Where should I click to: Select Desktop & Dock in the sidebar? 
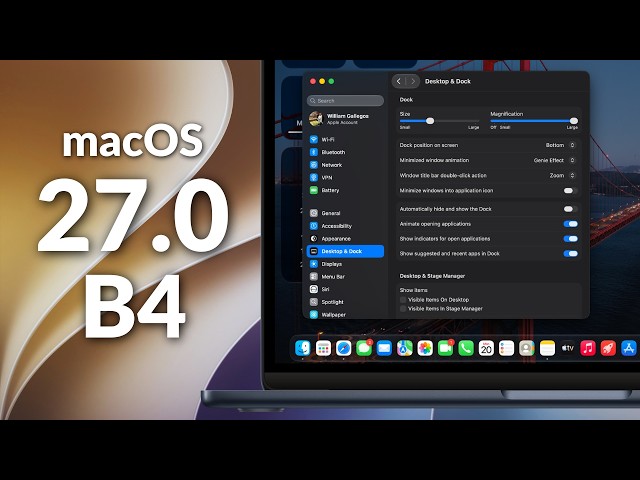tap(345, 251)
